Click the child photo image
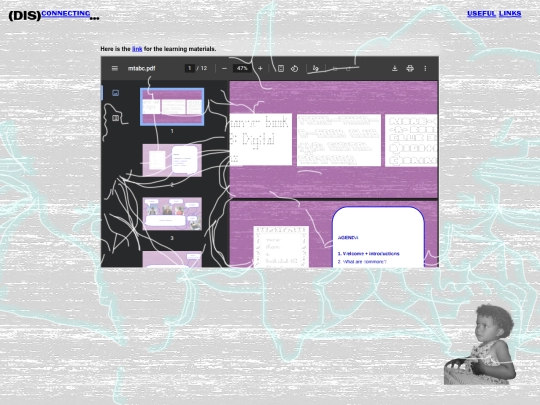This screenshot has width=540, height=405. [x=480, y=344]
